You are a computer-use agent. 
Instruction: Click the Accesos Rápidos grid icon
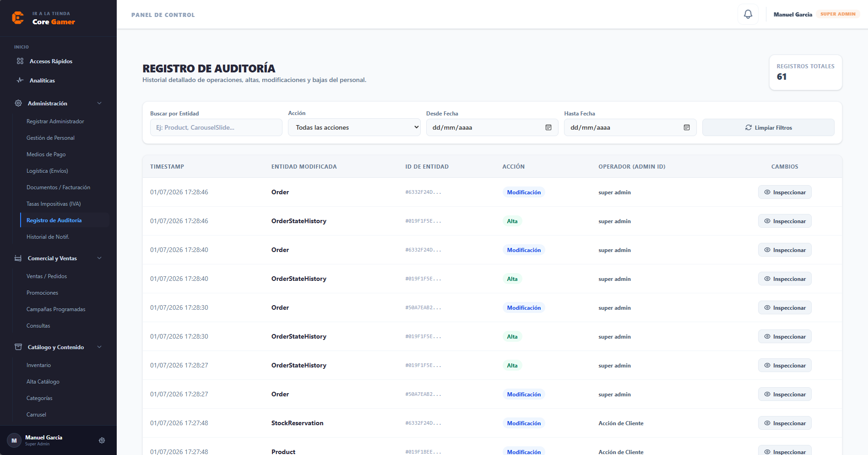pos(20,61)
